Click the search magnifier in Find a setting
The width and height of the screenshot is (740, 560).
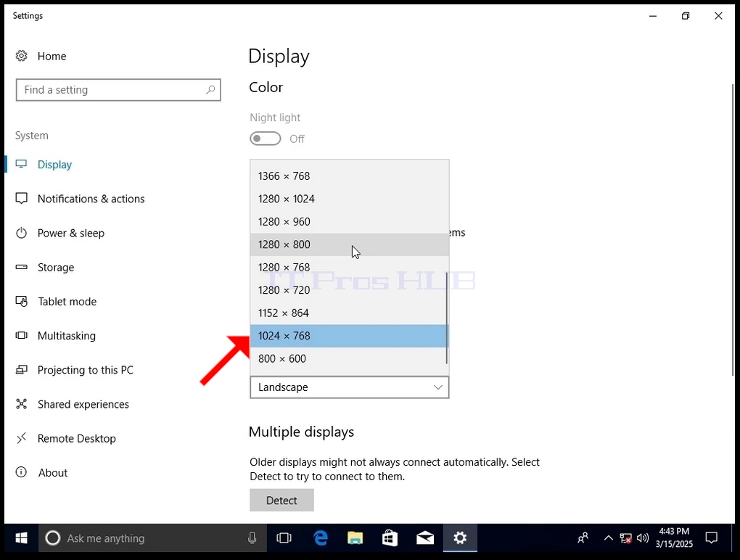coord(210,90)
